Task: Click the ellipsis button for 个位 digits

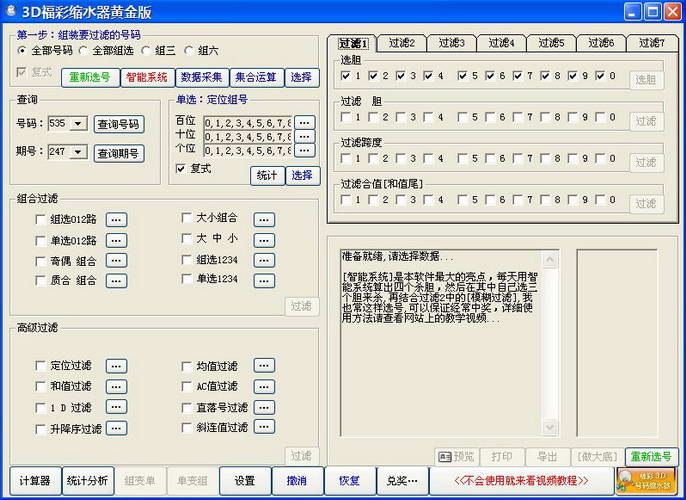Action: pos(304,150)
